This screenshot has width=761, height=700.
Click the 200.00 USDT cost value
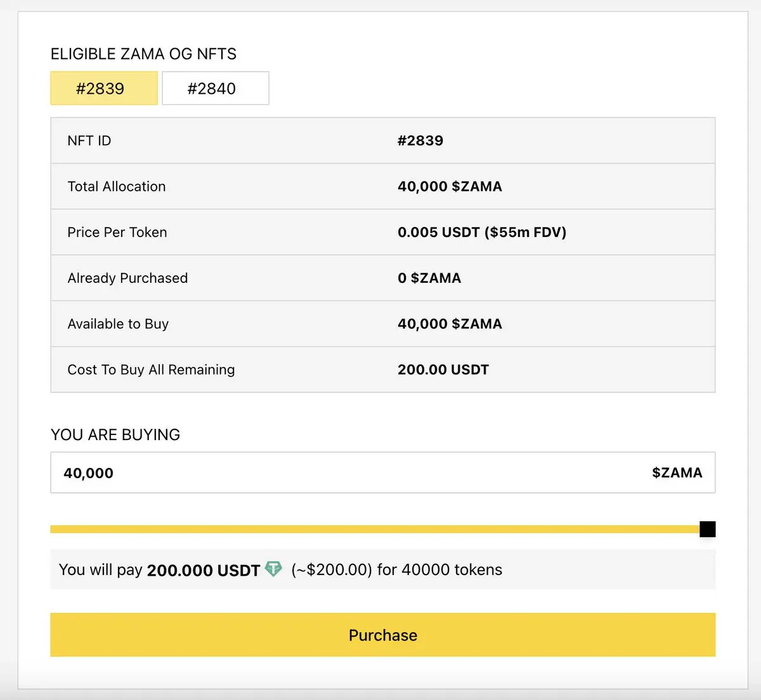443,370
